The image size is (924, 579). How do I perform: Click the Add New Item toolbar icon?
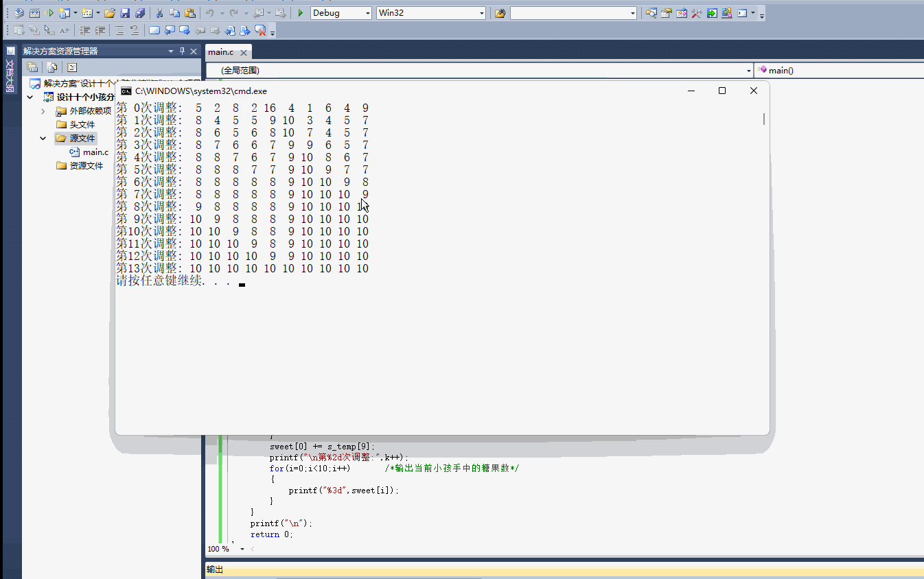(x=86, y=13)
